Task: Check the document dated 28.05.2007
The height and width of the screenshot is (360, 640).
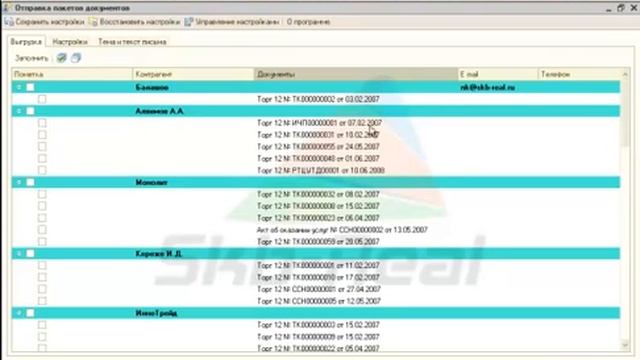Action: (42, 242)
